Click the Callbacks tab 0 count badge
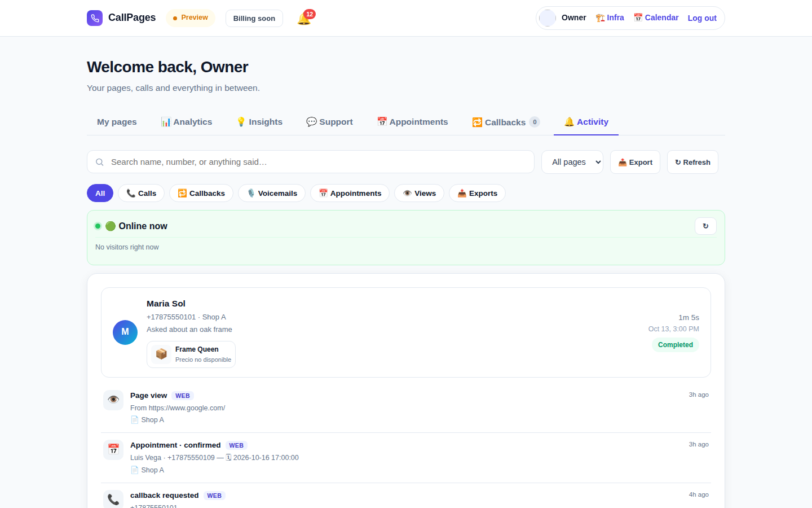 [x=535, y=122]
